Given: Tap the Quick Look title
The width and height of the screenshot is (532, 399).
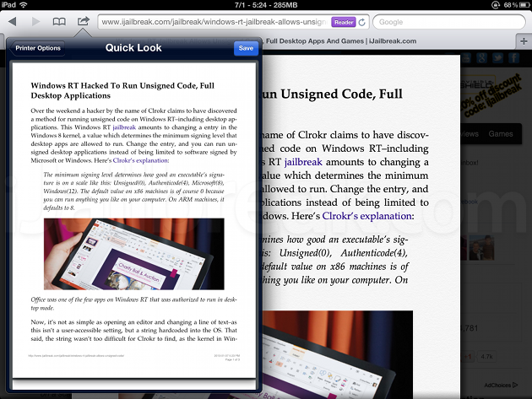Looking at the screenshot, I should [x=133, y=48].
